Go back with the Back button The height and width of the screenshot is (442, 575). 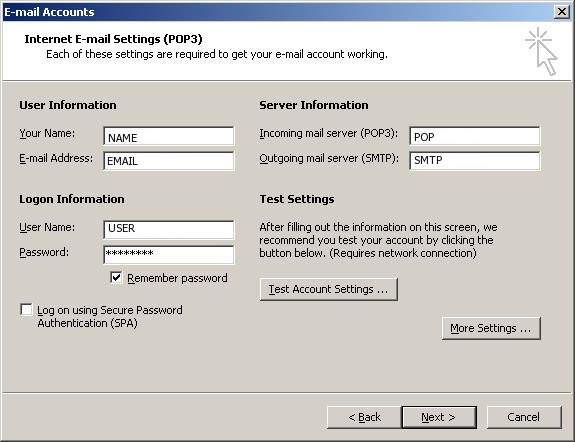point(365,417)
